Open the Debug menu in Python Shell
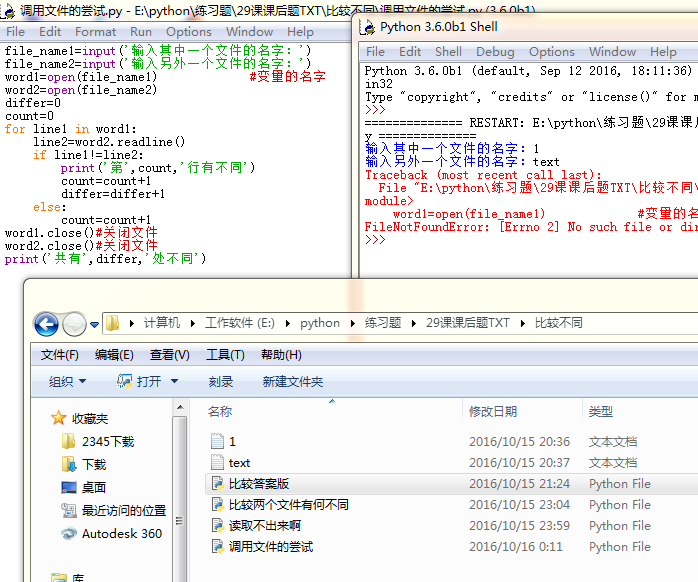This screenshot has width=698, height=582. click(x=495, y=52)
